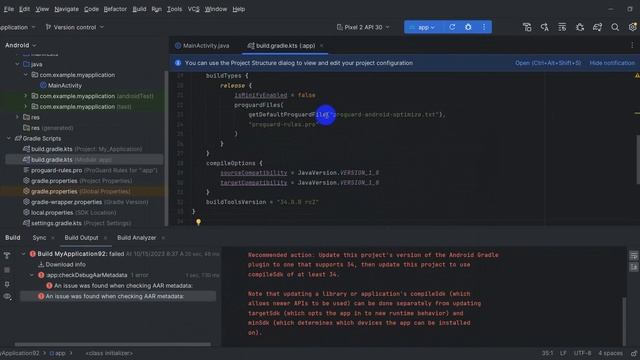Close the Sync tab in Build panel

52,238
